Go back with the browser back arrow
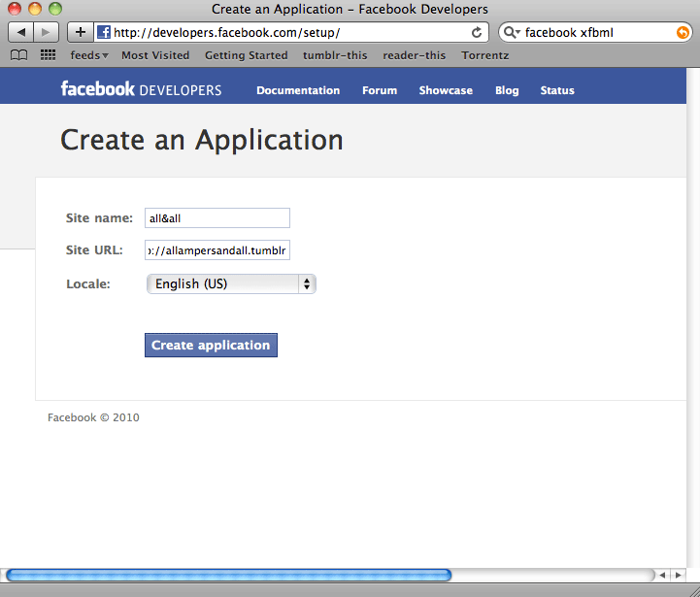The width and height of the screenshot is (700, 597). [20, 32]
